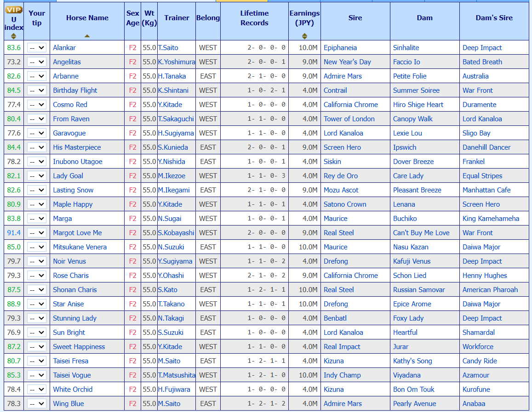Open dam Russian Samovar link

pos(419,290)
